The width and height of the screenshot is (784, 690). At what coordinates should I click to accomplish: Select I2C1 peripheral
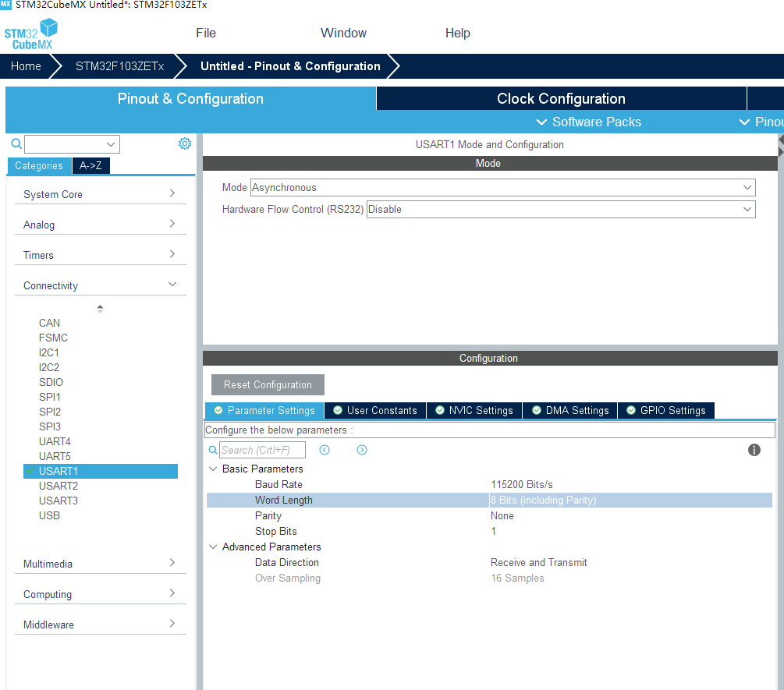click(x=49, y=352)
